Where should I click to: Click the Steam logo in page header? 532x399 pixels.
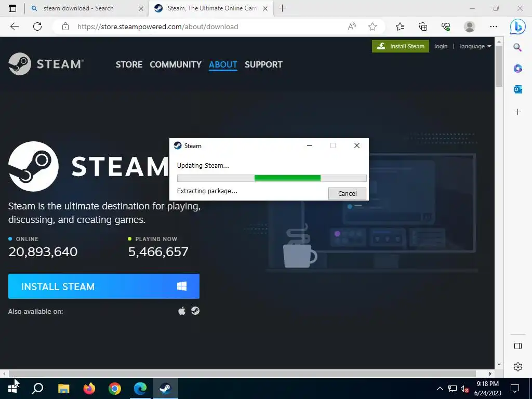point(46,64)
